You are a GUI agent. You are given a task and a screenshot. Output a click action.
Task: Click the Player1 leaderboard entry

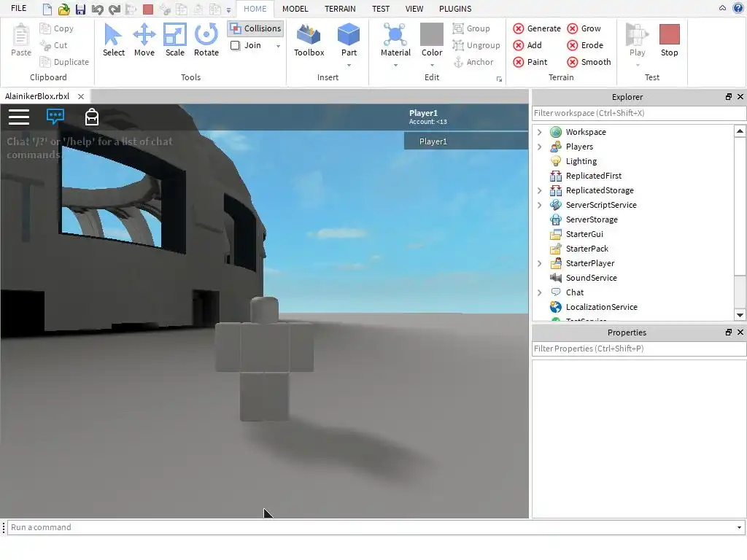pos(466,141)
